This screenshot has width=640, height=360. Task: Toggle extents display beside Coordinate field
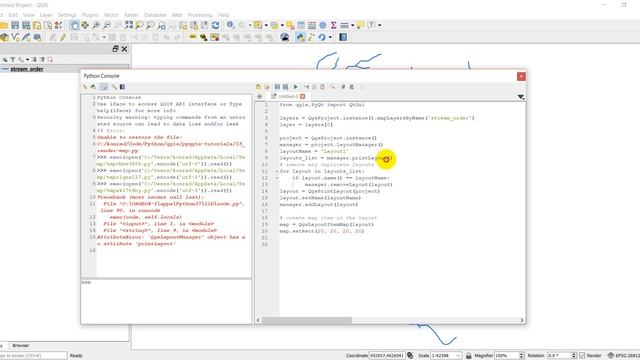coord(410,356)
